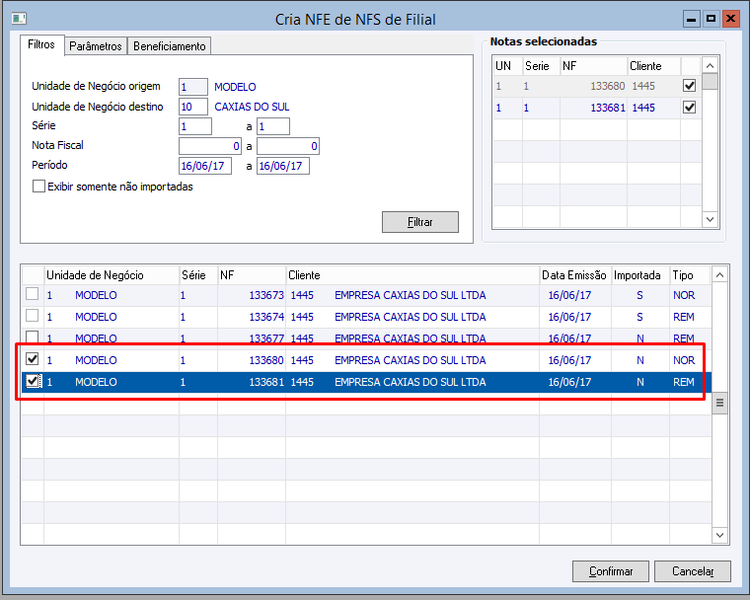Uncheck the highlighted row NF 133681
Image resolution: width=750 pixels, height=600 pixels.
pyautogui.click(x=32, y=381)
